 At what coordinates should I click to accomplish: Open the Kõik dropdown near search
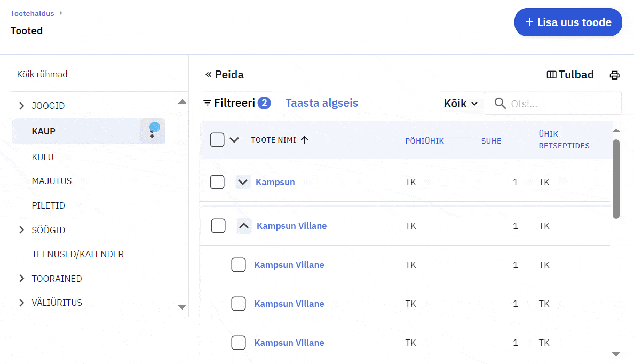pos(460,104)
